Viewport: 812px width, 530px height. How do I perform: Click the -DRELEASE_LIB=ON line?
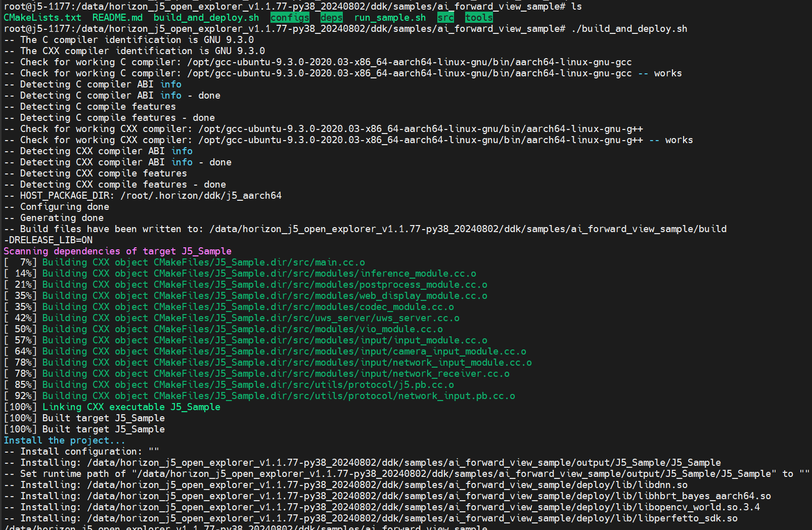[x=48, y=240]
